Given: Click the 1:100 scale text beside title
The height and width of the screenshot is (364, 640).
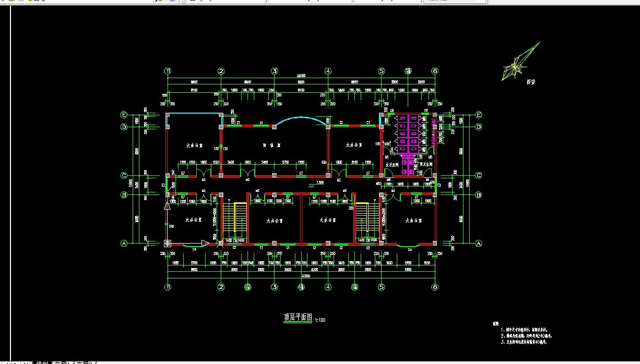Looking at the screenshot, I should coord(320,320).
